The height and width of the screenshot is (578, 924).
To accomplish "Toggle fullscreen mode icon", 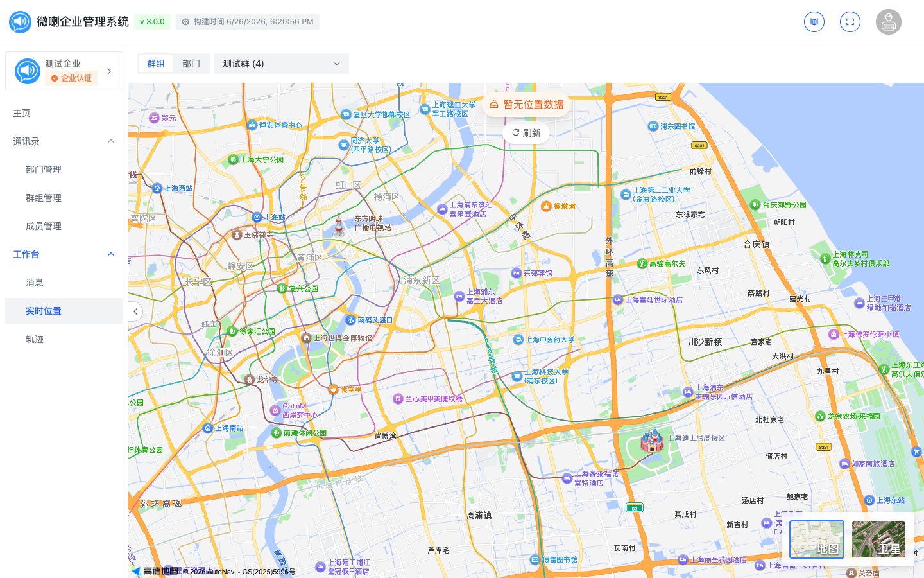I will tap(850, 22).
